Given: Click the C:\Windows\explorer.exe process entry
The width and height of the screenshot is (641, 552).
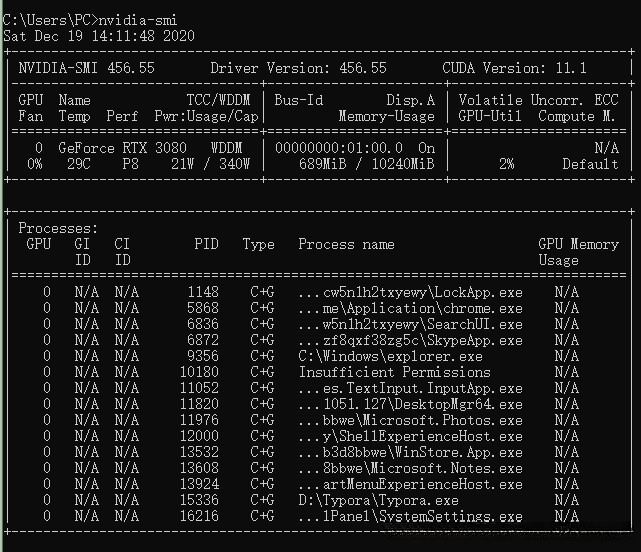Looking at the screenshot, I should click(x=390, y=356).
